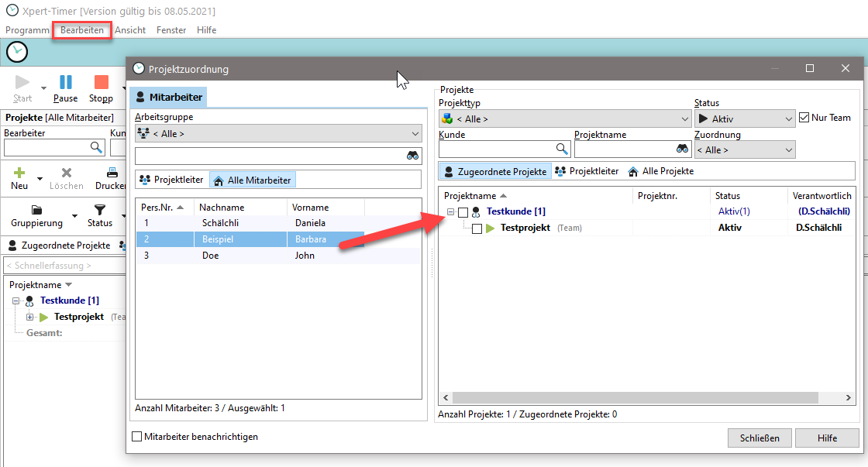Click the Schließen button

pyautogui.click(x=759, y=438)
